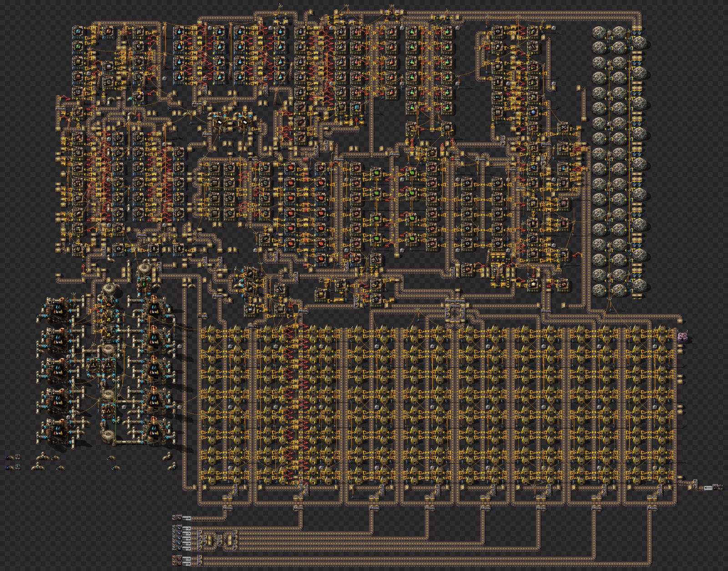Click the stone input arrow marker

[x=187, y=518]
